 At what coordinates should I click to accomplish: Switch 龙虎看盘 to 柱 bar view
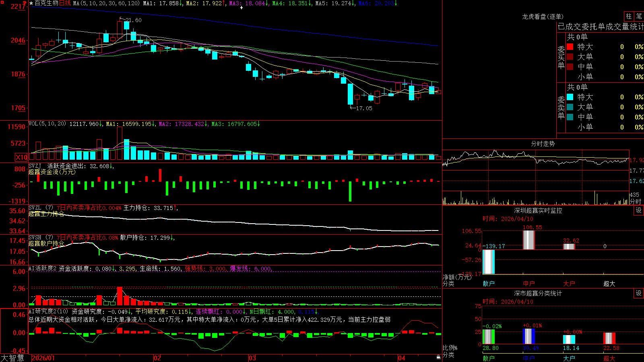(629, 16)
